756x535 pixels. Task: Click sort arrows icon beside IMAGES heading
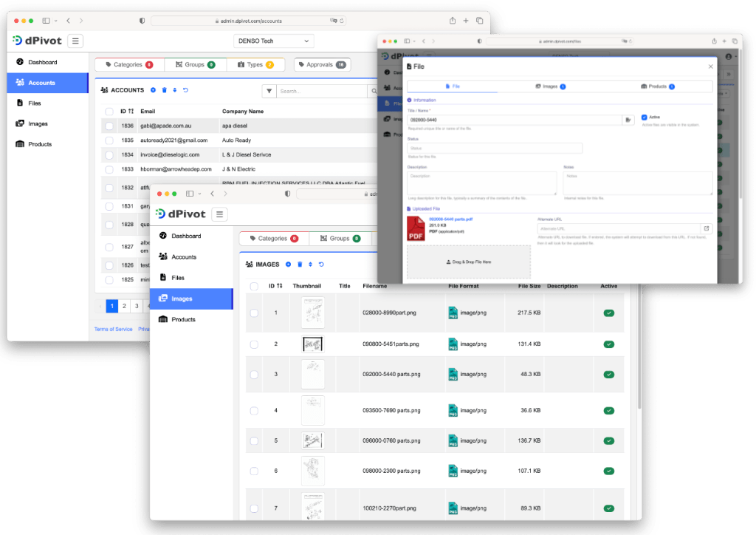tap(311, 265)
